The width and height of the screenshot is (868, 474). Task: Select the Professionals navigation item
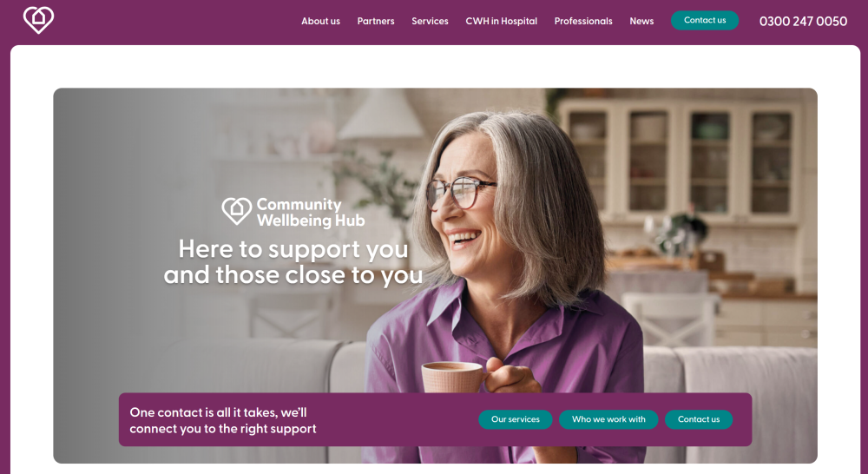(583, 21)
